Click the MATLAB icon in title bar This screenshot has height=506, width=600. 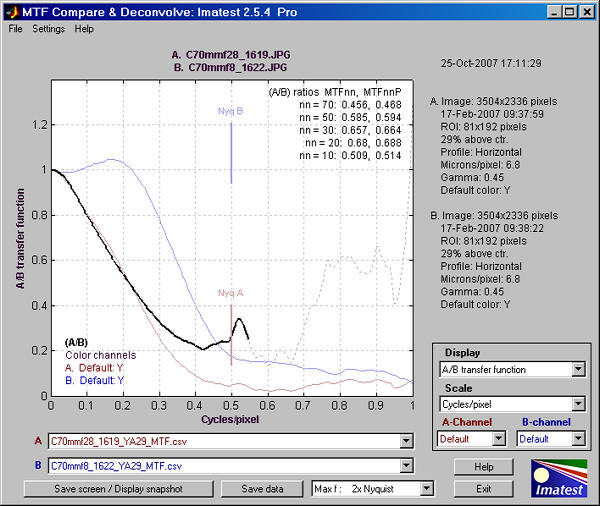click(12, 12)
